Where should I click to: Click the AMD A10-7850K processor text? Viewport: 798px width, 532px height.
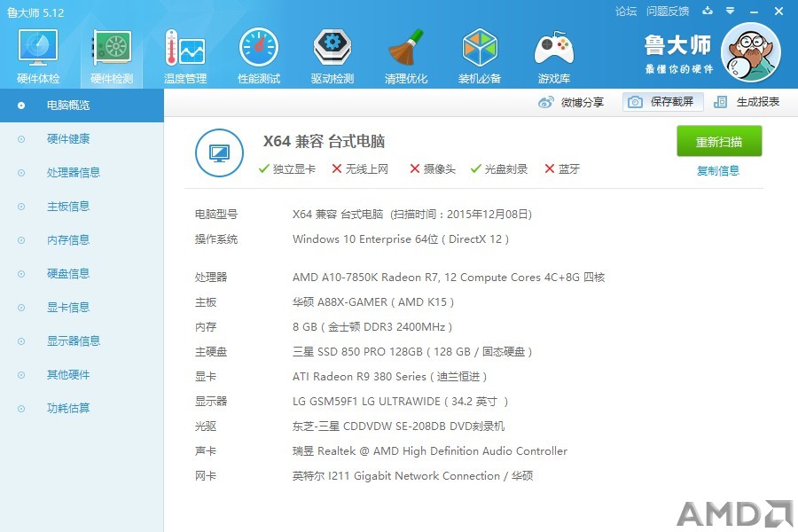449,278
